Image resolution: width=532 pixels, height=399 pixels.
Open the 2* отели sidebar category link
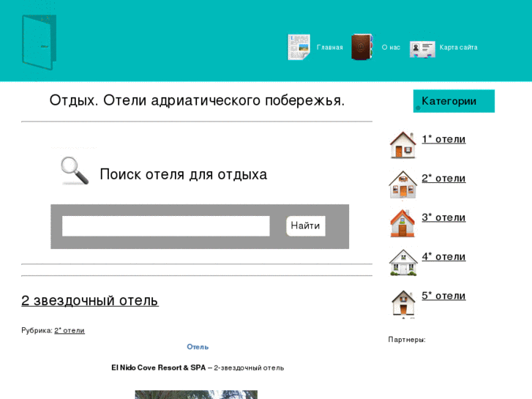click(443, 179)
